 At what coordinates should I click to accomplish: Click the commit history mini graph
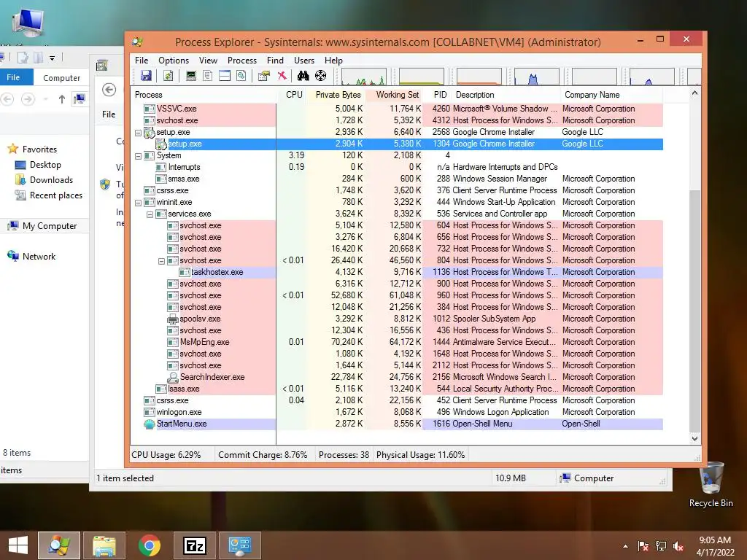pyautogui.click(x=422, y=77)
